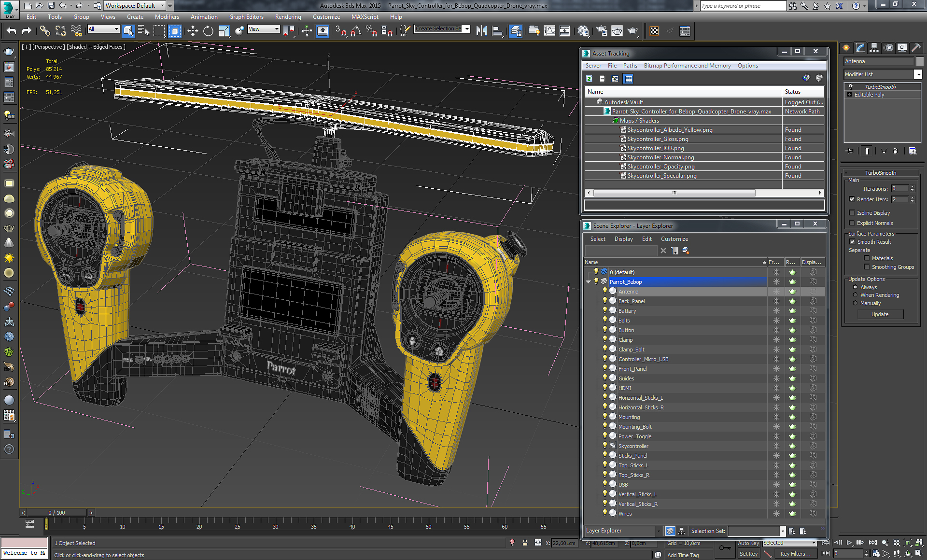Click the Auto Key button
Viewport: 927px width, 560px height.
pyautogui.click(x=748, y=543)
